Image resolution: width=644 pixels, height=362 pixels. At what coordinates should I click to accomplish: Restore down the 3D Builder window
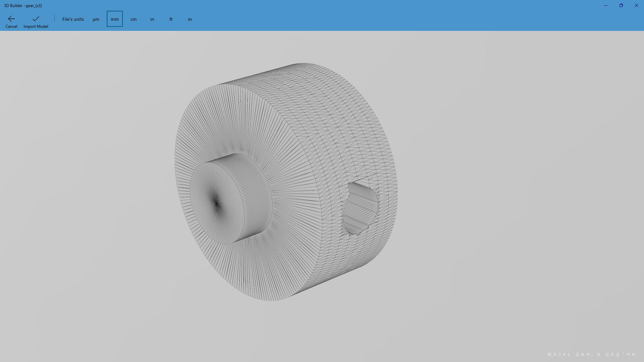point(621,5)
